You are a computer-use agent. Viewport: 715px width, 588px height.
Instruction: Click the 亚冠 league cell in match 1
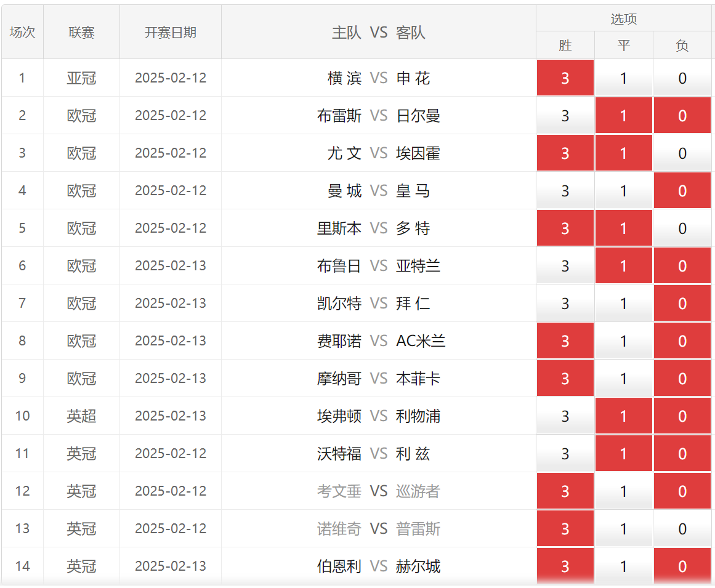point(82,78)
